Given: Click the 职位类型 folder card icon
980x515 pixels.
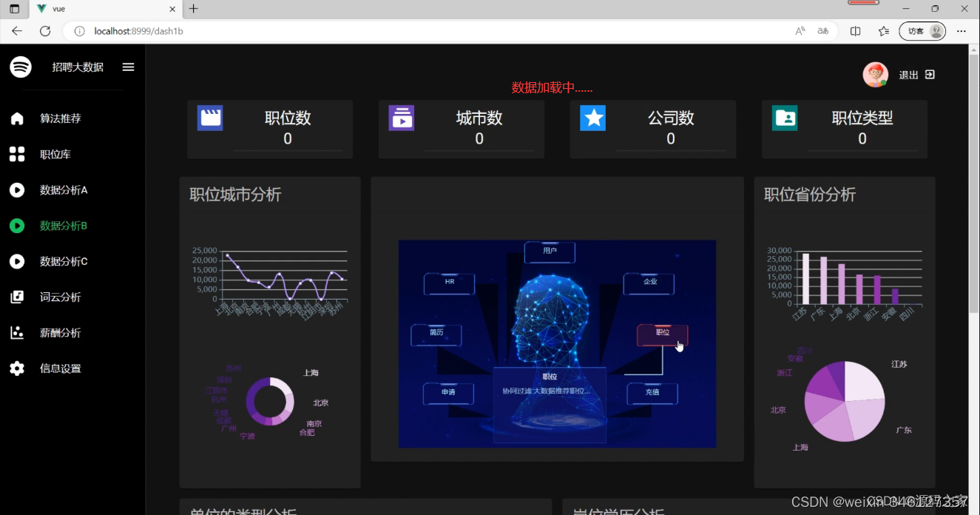Looking at the screenshot, I should point(785,118).
